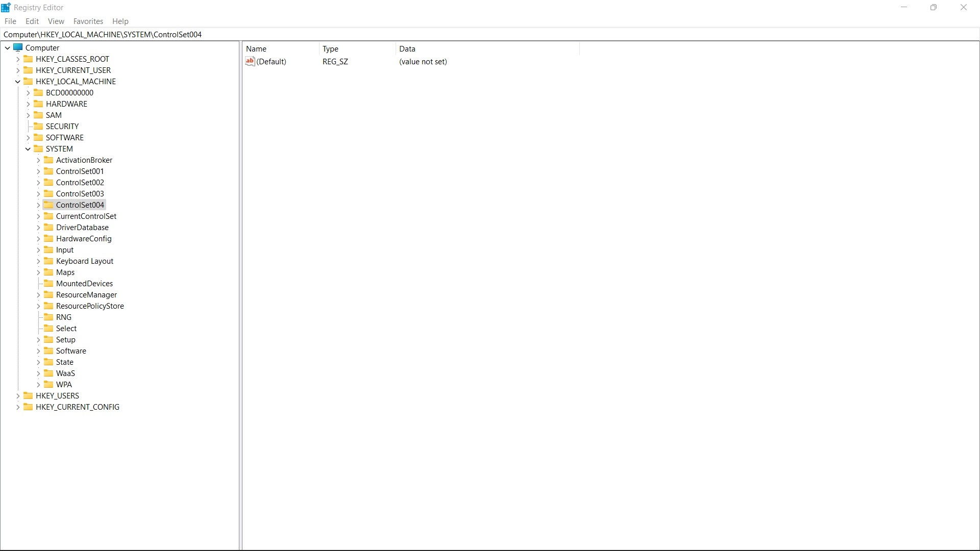Click the Registry Editor title bar icon
Image resolution: width=980 pixels, height=551 pixels.
[6, 8]
